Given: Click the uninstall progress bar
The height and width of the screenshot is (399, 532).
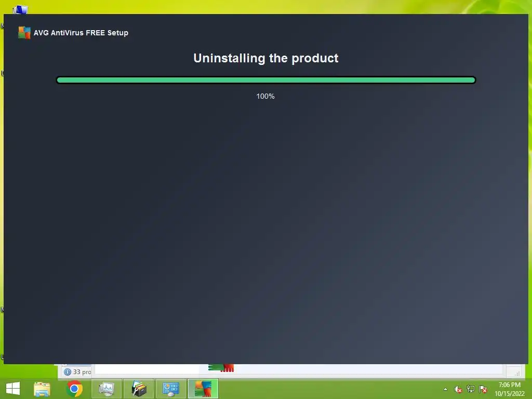Looking at the screenshot, I should coord(265,80).
